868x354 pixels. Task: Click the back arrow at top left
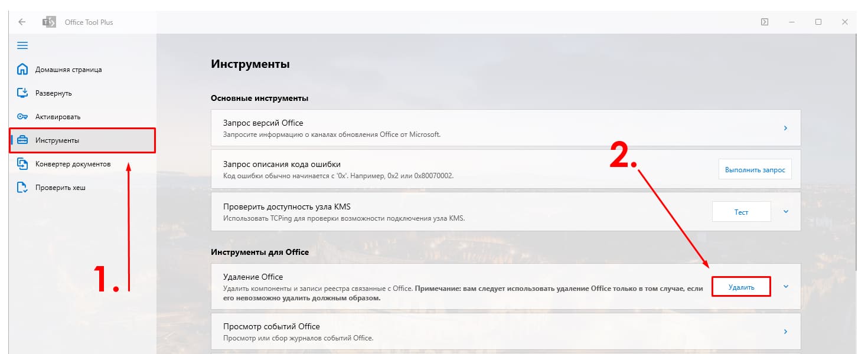(22, 22)
